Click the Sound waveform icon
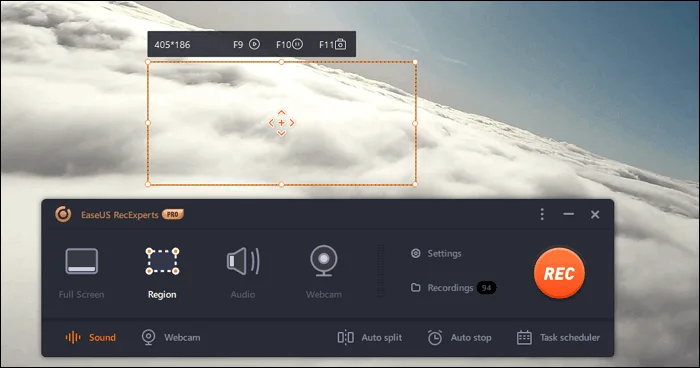Image resolution: width=700 pixels, height=368 pixels. [73, 337]
